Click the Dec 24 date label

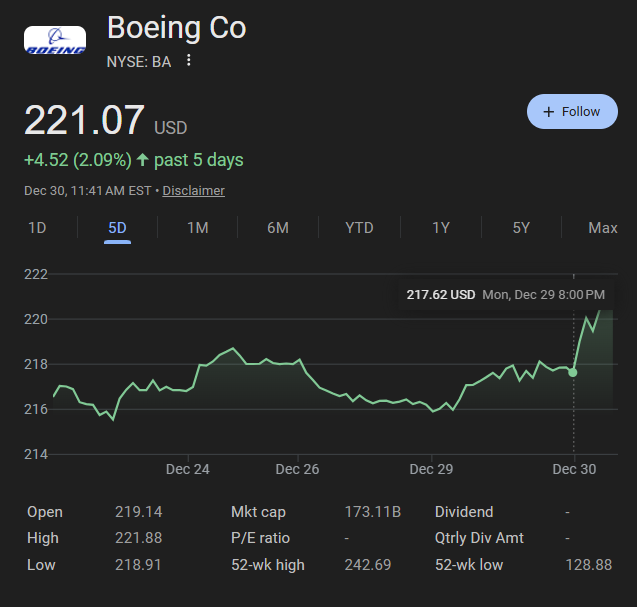(x=187, y=468)
